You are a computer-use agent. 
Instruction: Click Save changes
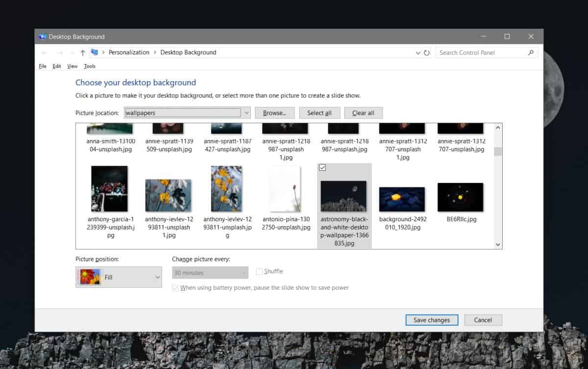[x=432, y=320]
